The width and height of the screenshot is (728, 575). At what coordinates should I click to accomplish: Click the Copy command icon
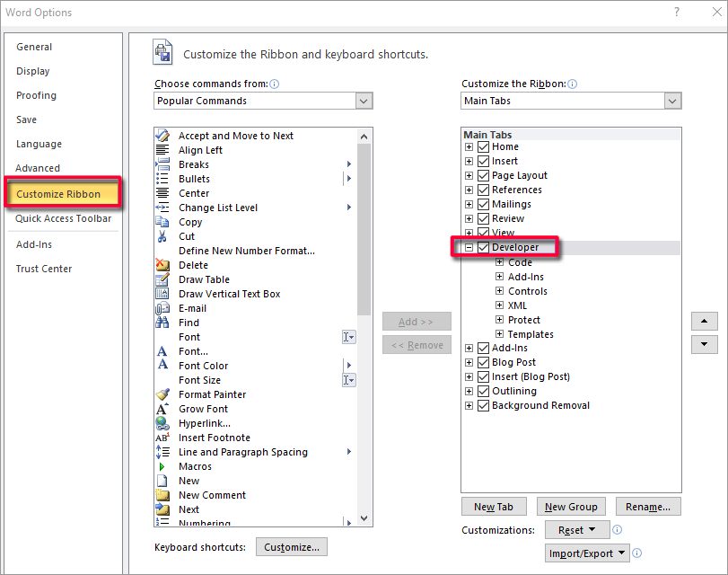pos(162,222)
